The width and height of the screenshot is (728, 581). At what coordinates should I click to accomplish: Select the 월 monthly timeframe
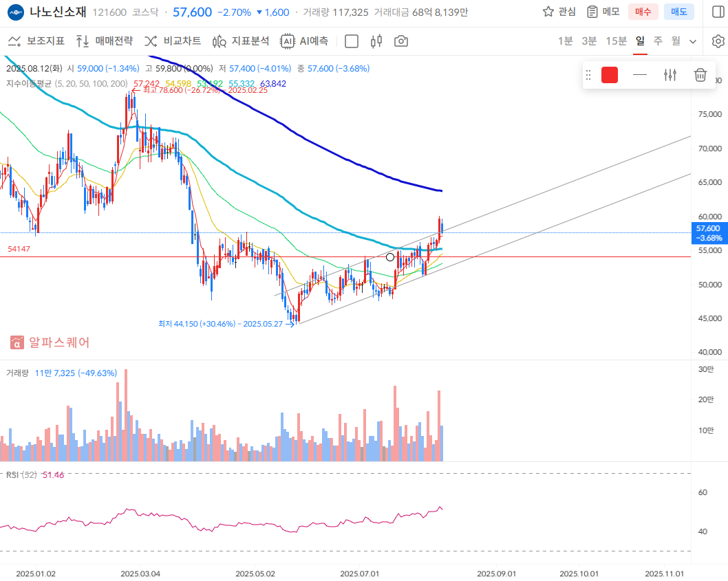point(676,41)
